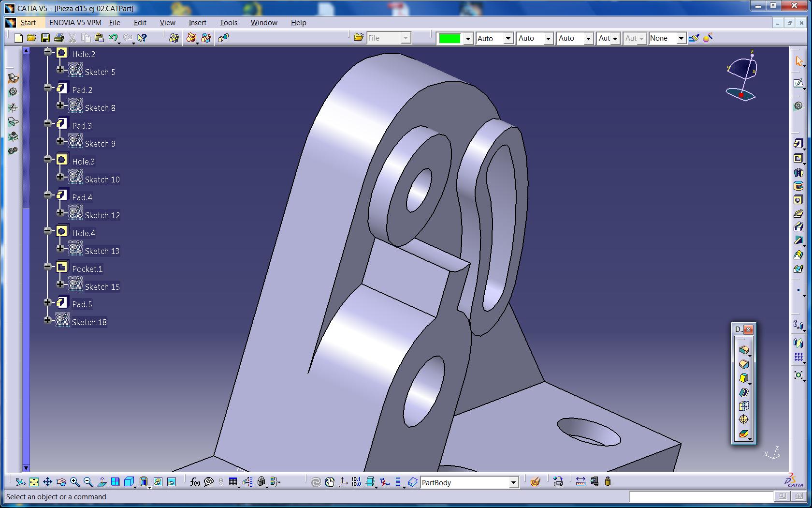Open the View menu
The width and height of the screenshot is (812, 508).
(167, 23)
